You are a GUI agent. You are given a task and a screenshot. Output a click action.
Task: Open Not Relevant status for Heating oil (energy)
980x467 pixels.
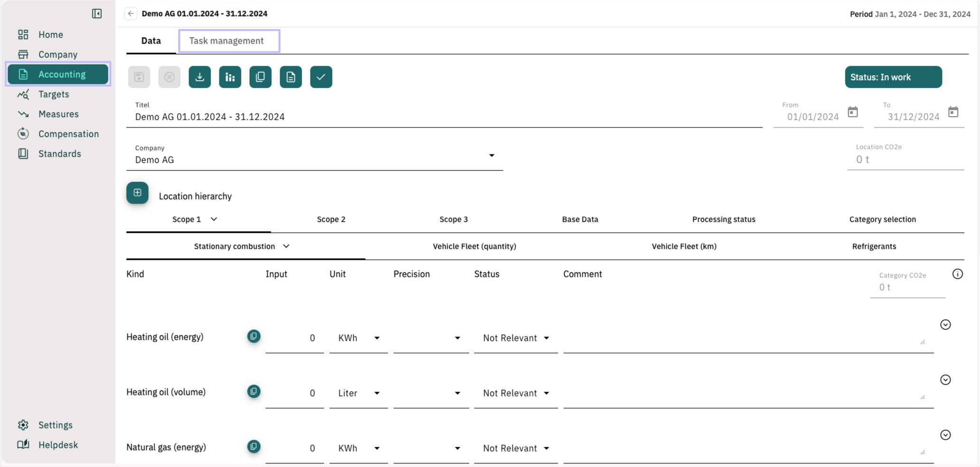[x=516, y=338]
